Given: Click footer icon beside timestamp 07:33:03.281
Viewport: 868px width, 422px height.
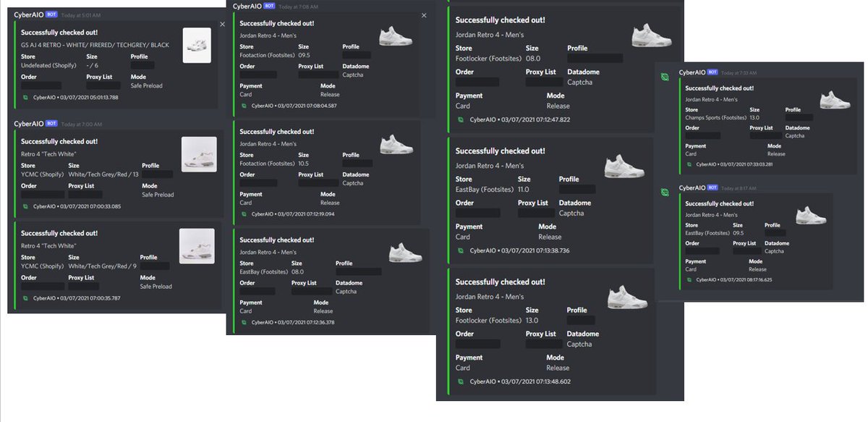Looking at the screenshot, I should tap(690, 164).
